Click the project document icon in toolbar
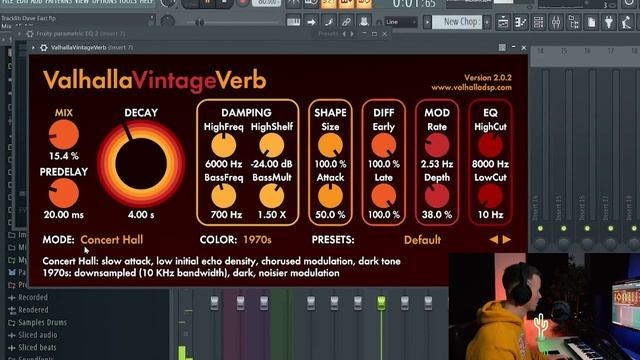 point(591,22)
